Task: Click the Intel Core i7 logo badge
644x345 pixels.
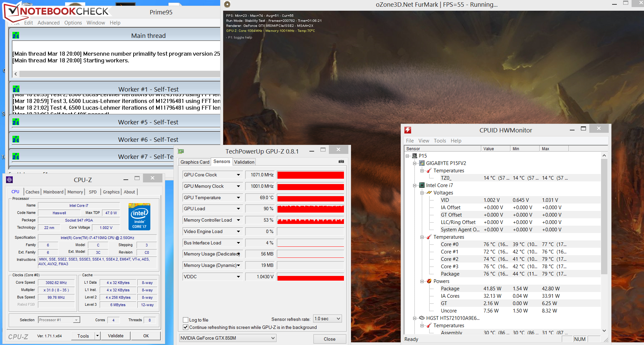Action: 139,217
